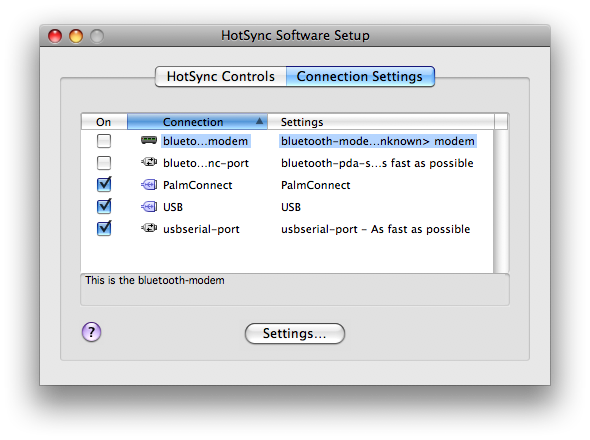The height and width of the screenshot is (440, 590).
Task: Reverse sort via Connection column arrow
Action: pyautogui.click(x=259, y=121)
